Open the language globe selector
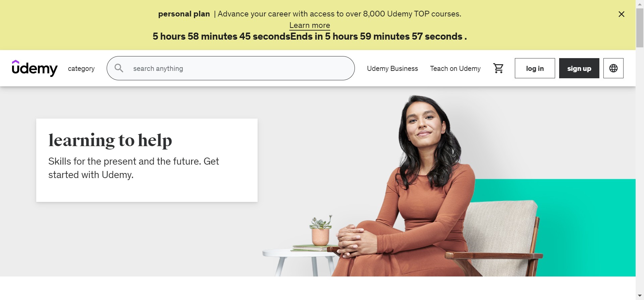Image resolution: width=644 pixels, height=300 pixels. pyautogui.click(x=613, y=68)
